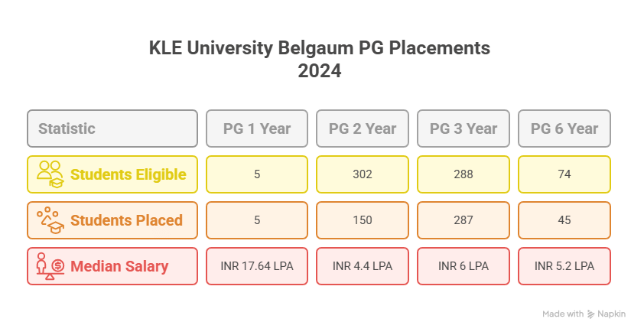Select the PG 6 Year column header
The width and height of the screenshot is (644, 335).
point(564,128)
